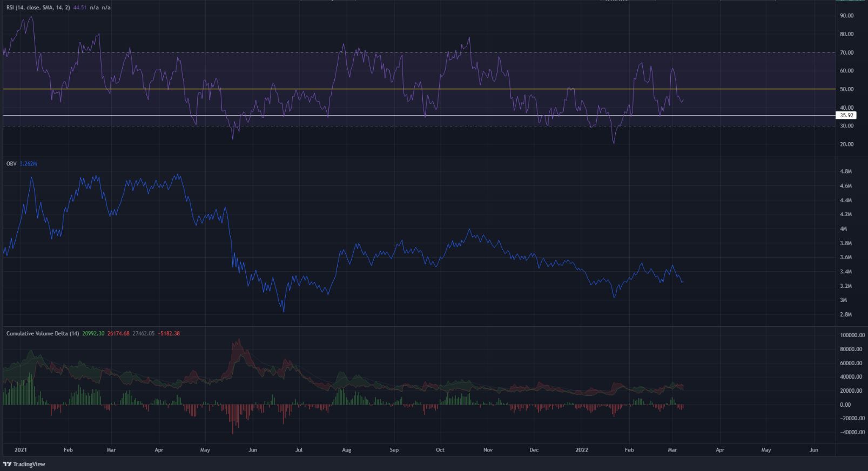Click the -40000.00 label on the CVD scale
Viewport: 868px width, 471px height.
(x=852, y=432)
